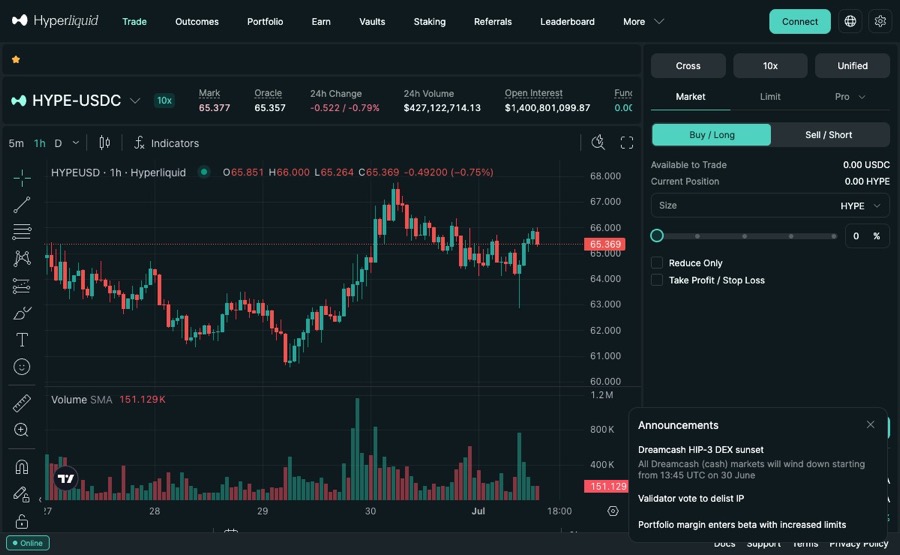900x555 pixels.
Task: Close the Announcements panel
Action: point(871,425)
